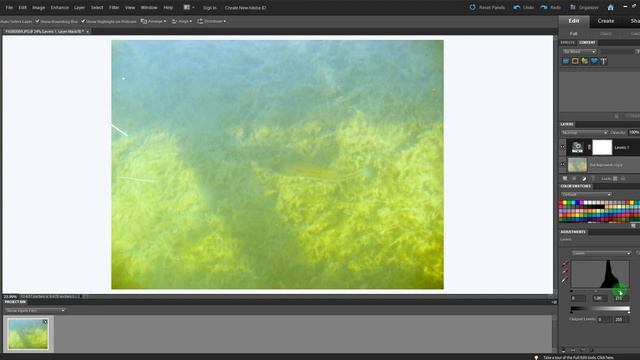Pick the yellow swatch in top row
The image size is (640, 360).
(565, 202)
